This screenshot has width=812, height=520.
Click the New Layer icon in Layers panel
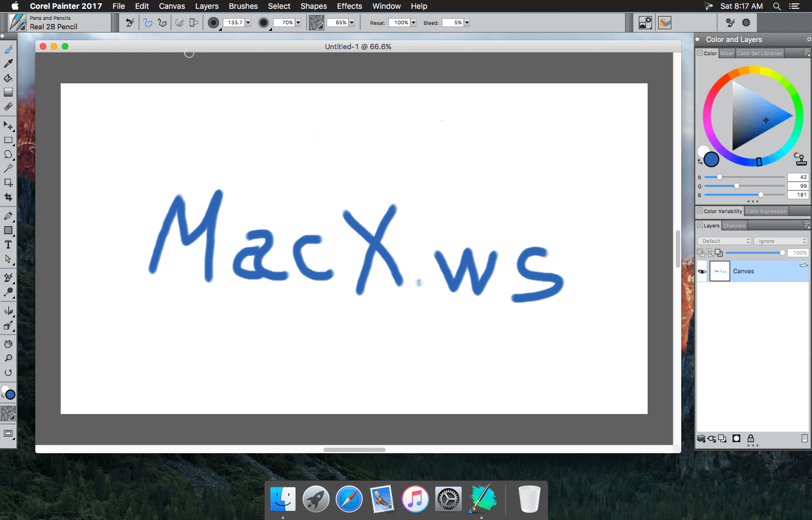click(722, 438)
